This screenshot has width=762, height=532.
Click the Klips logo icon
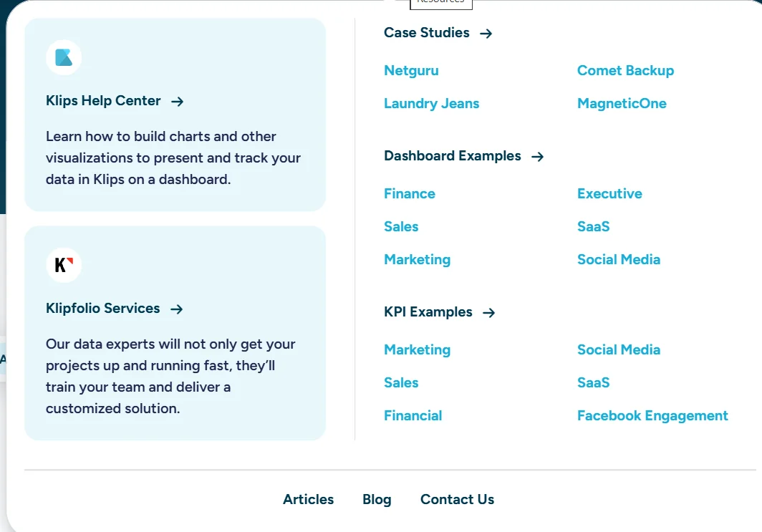(x=64, y=57)
